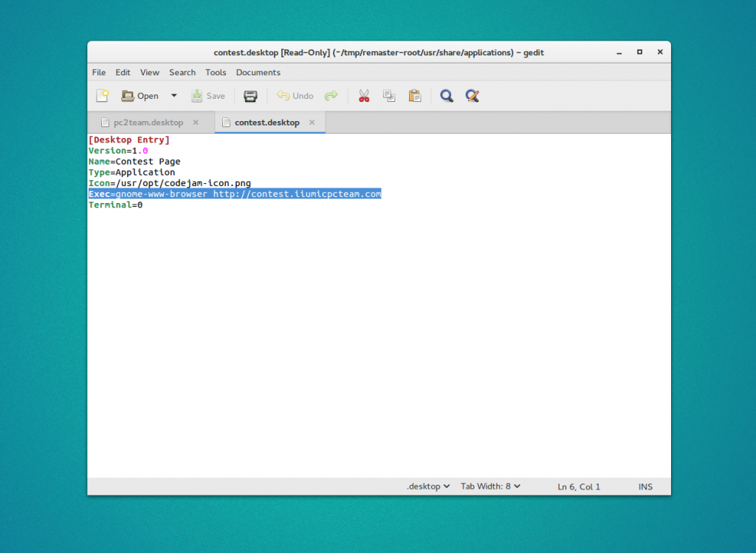Click the Save button
This screenshot has height=553, width=756.
pos(209,95)
